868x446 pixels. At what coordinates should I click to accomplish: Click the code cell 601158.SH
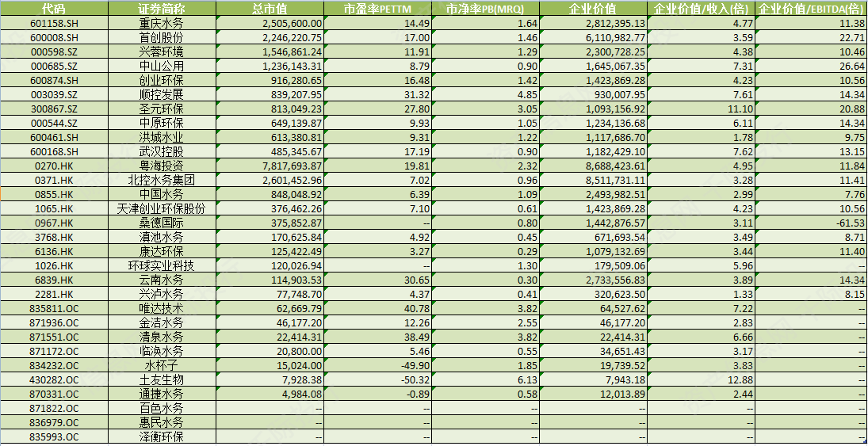(54, 23)
